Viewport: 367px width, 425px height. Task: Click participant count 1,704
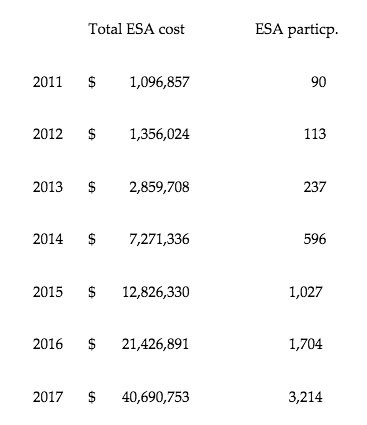(x=306, y=344)
